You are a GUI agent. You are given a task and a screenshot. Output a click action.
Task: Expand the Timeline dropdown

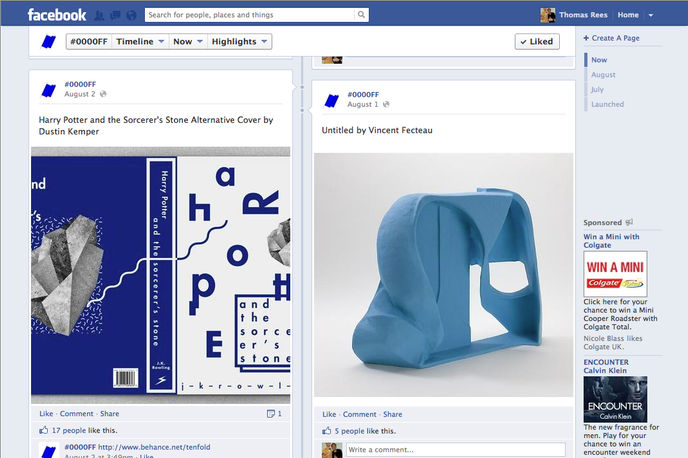click(138, 42)
